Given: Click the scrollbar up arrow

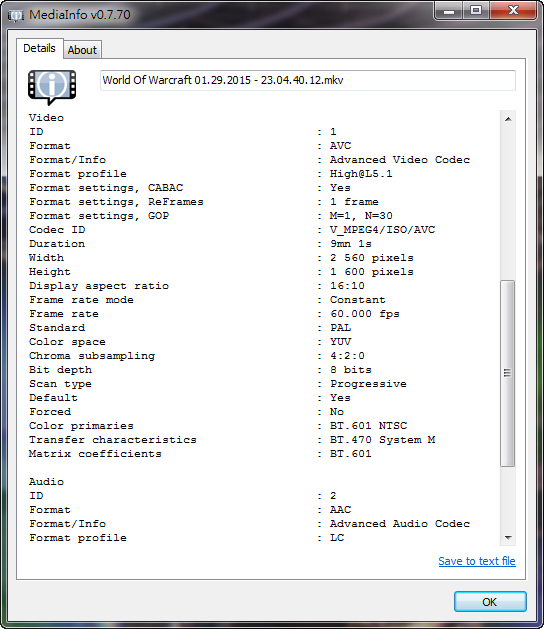Looking at the screenshot, I should pyautogui.click(x=508, y=119).
